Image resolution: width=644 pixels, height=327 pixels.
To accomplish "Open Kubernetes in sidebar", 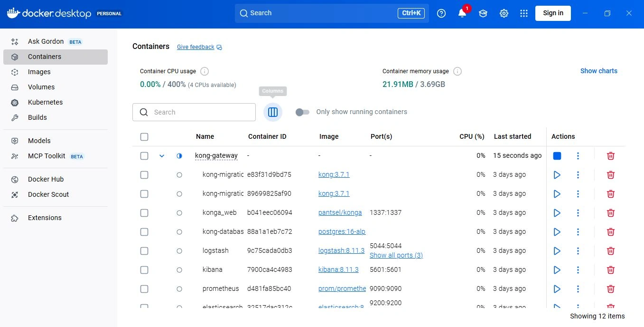I will [x=56, y=102].
